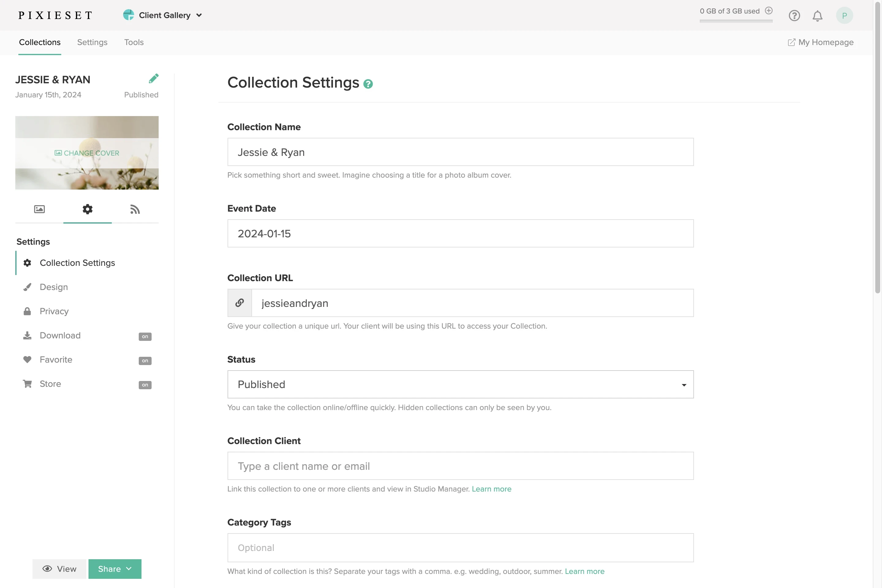This screenshot has width=882, height=588.
Task: Open the Settings tab in the top navigation
Action: (92, 42)
